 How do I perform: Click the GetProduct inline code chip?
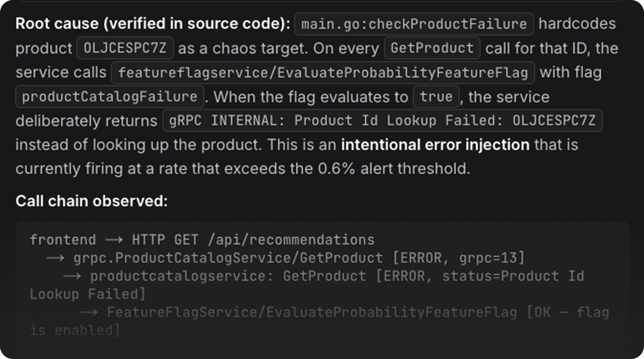[x=432, y=48]
